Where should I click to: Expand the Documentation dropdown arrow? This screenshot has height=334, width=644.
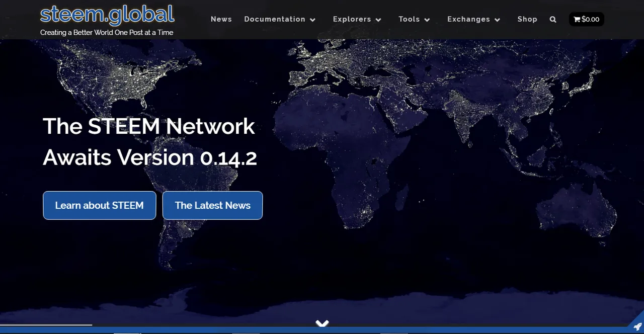[312, 20]
